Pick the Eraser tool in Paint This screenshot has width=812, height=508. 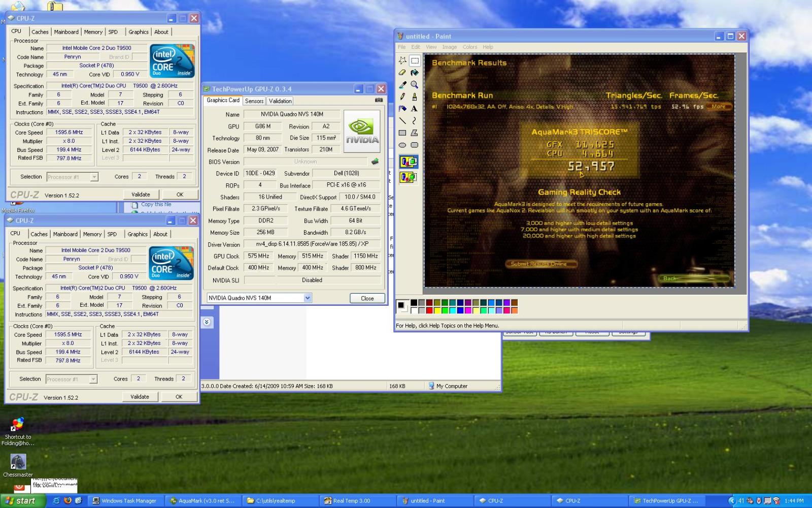point(402,72)
